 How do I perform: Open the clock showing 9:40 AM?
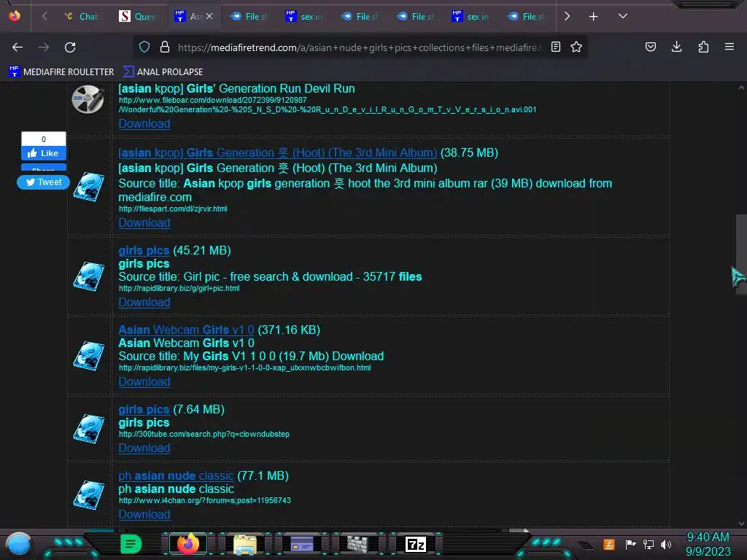click(708, 544)
